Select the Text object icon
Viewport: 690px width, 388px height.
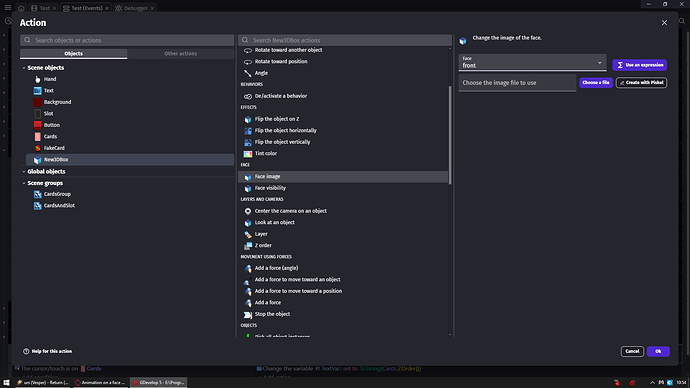pos(37,91)
